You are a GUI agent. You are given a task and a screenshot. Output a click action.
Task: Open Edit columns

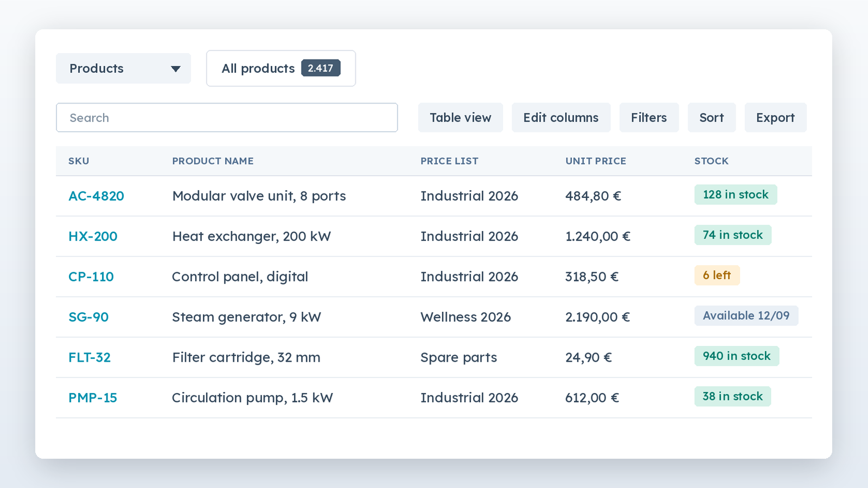tap(561, 118)
